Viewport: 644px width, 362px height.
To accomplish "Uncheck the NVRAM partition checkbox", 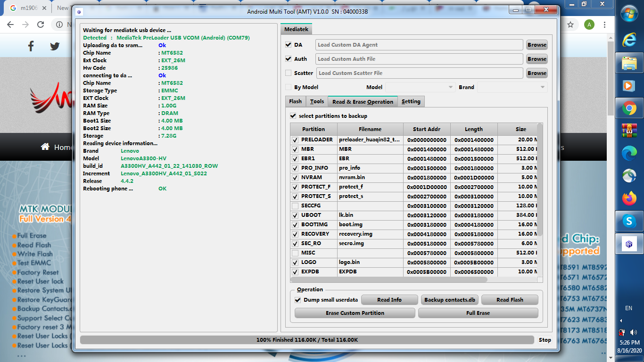I will [295, 178].
